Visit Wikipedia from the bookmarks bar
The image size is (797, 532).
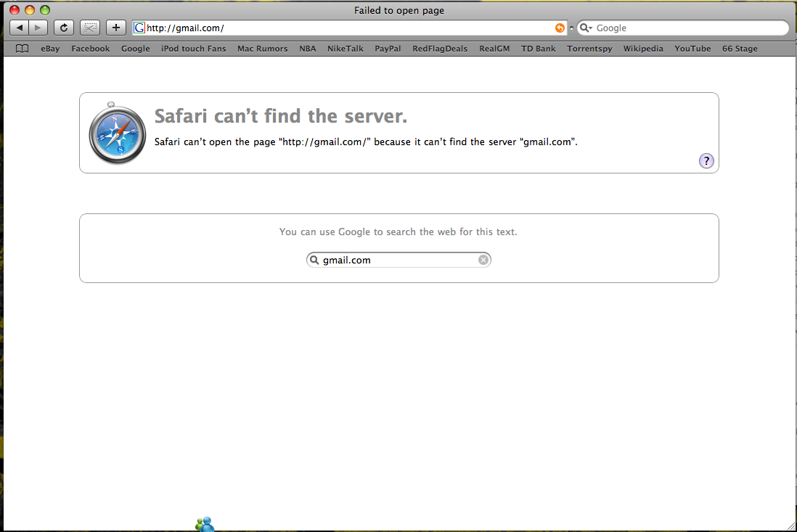(643, 48)
